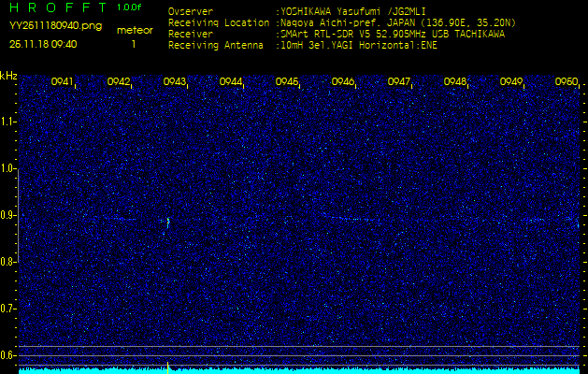Click the HROFFT title text
The image size is (588, 374).
(x=58, y=8)
